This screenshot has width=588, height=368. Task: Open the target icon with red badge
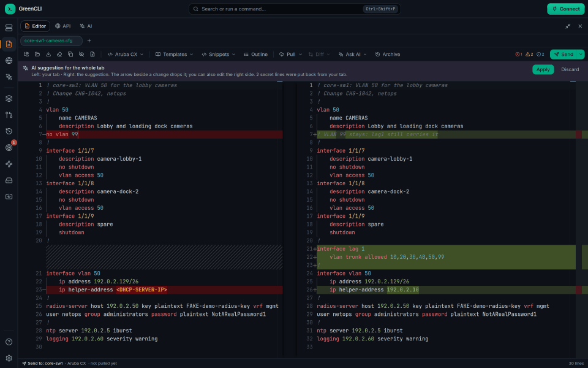[x=9, y=148]
